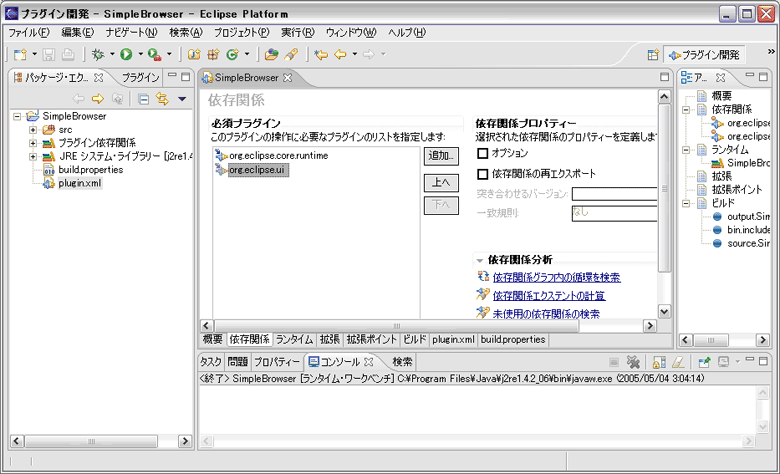Collapse the ビルド node in outline
Image resolution: width=780 pixels, height=474 pixels.
(686, 203)
